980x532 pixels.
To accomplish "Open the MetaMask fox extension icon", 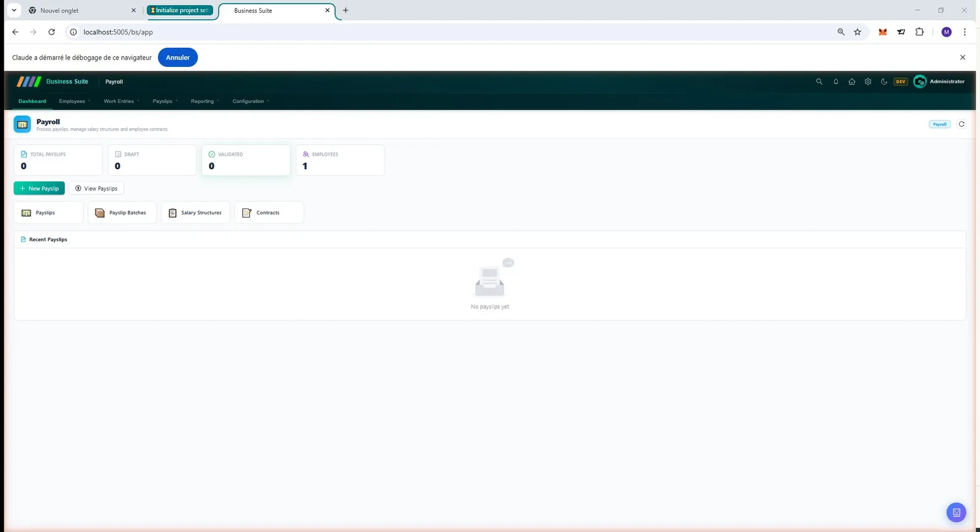I will [x=883, y=32].
